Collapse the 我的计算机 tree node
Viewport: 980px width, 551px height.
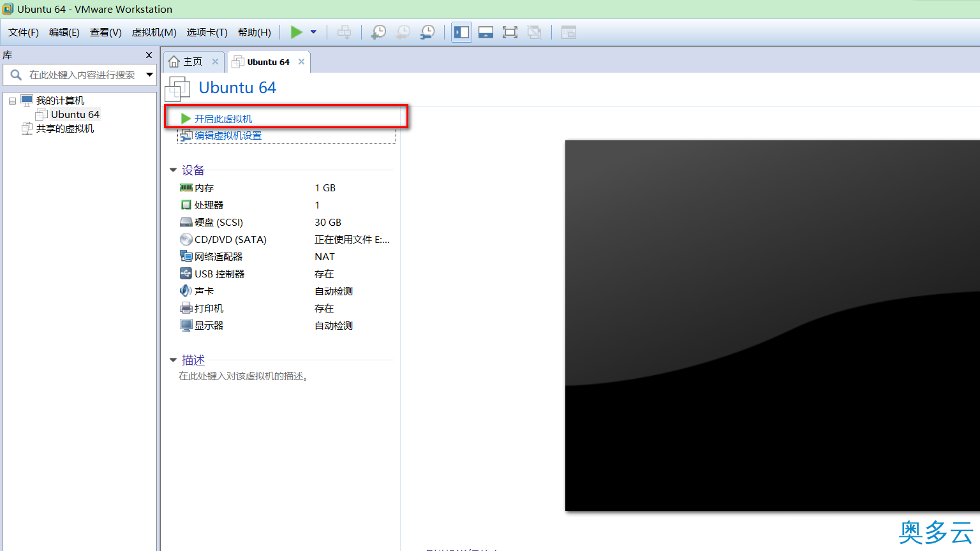pos(12,101)
